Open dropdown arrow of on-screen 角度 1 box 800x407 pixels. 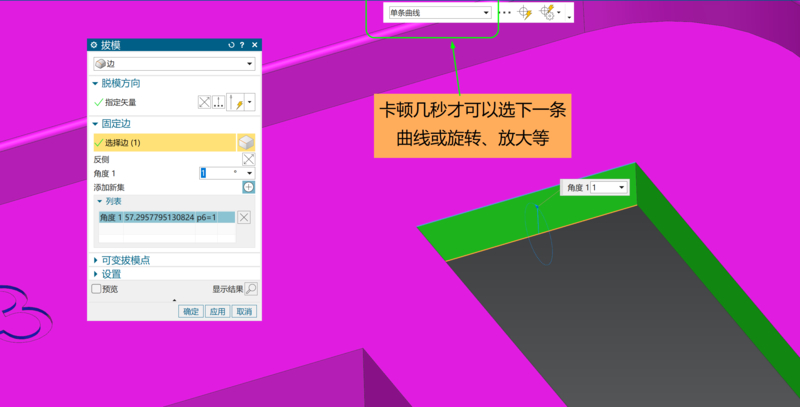coord(621,188)
